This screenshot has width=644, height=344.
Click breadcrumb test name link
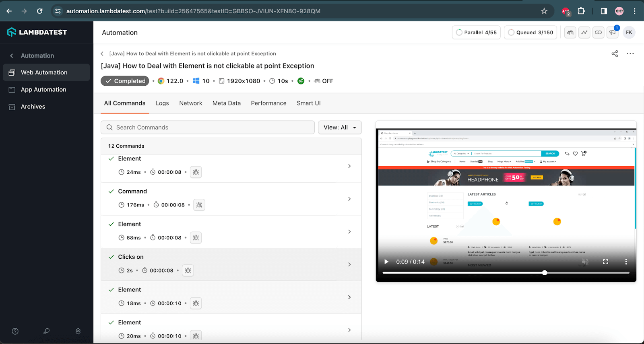point(192,54)
